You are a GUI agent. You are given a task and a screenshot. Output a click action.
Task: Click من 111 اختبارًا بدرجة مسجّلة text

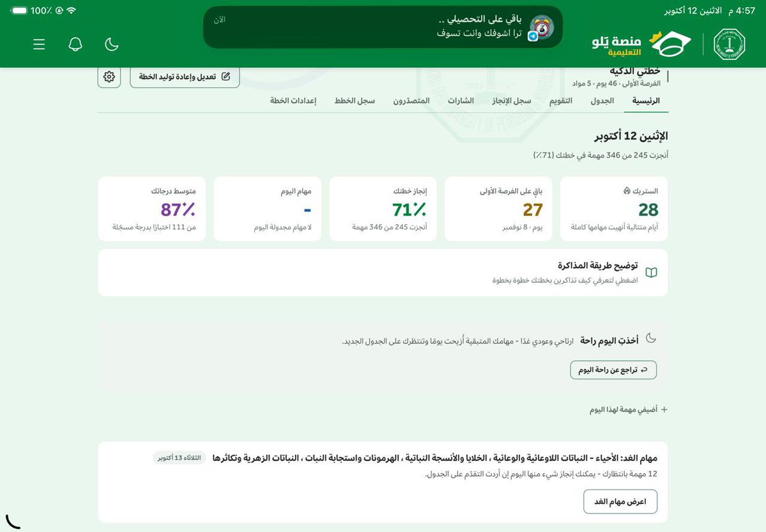[x=154, y=227]
